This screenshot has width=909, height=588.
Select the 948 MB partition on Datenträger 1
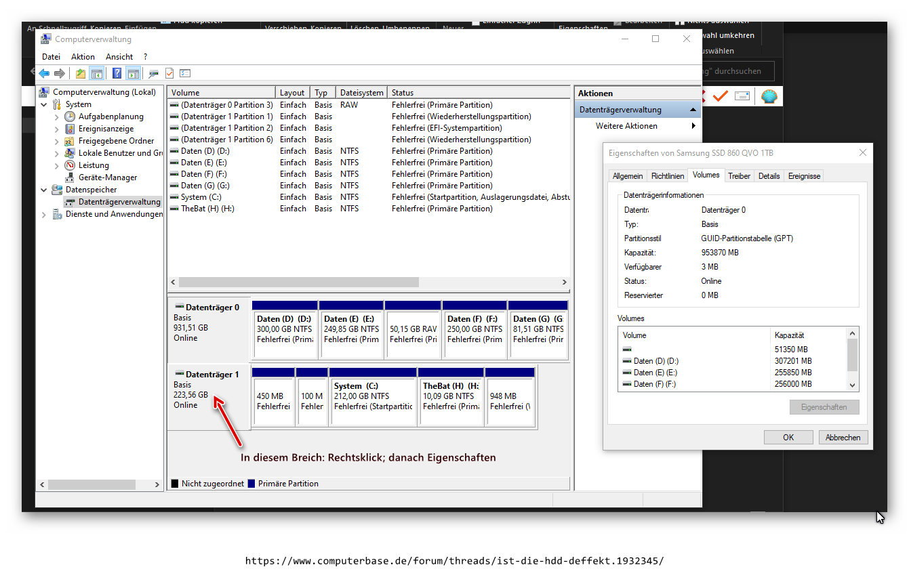510,397
